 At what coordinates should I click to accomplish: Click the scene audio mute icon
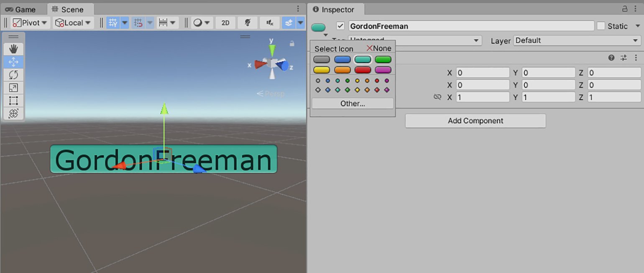coord(270,23)
